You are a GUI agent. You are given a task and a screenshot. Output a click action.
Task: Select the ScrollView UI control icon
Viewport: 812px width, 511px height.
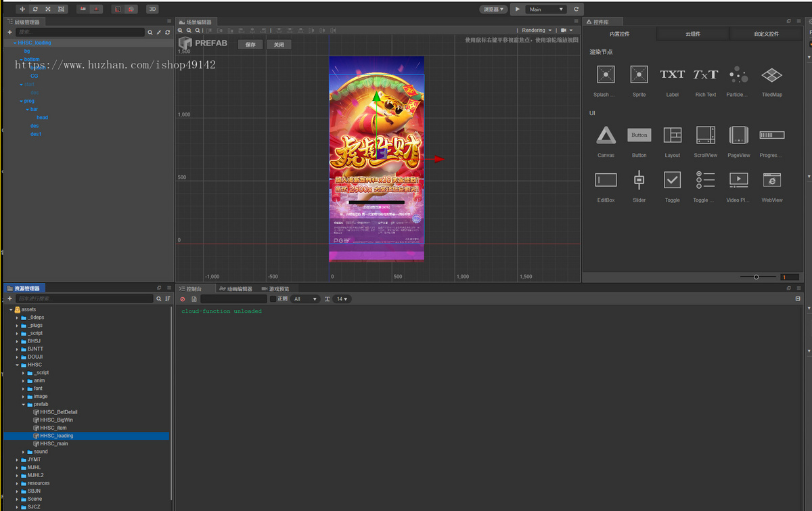tap(705, 135)
